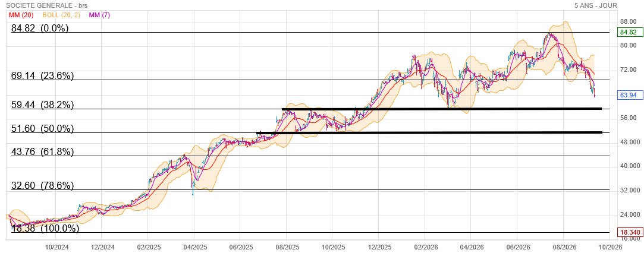Click the 08/2025 date axis label
The height and width of the screenshot is (253, 644).
point(286,247)
